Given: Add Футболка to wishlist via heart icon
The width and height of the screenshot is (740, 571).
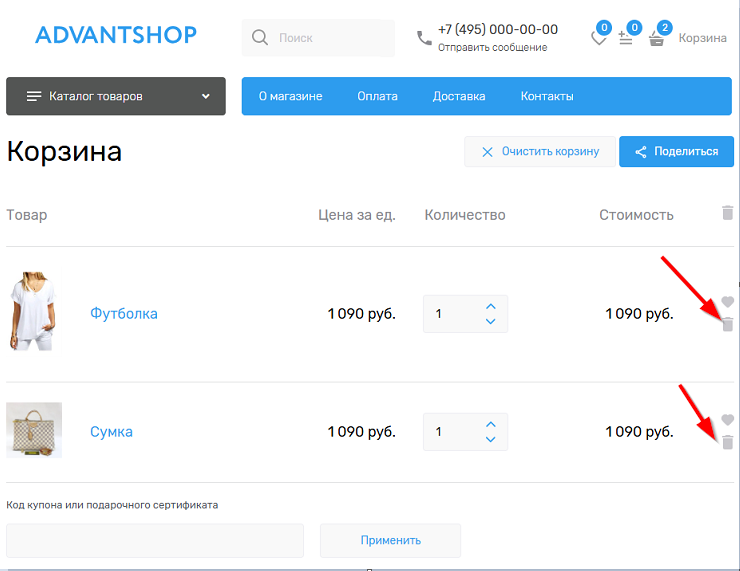Looking at the screenshot, I should click(728, 302).
